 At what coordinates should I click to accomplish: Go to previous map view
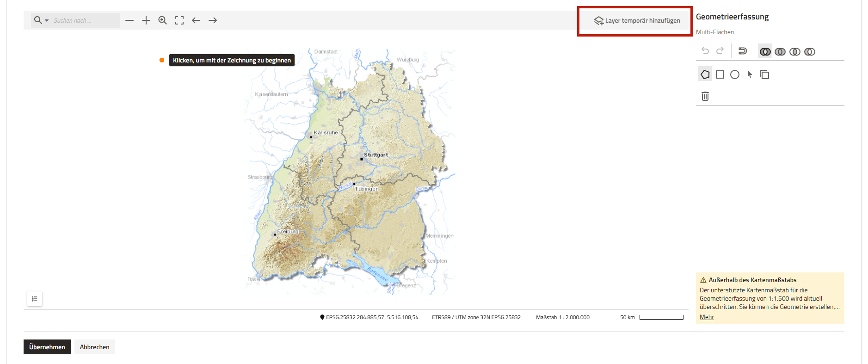pyautogui.click(x=196, y=20)
